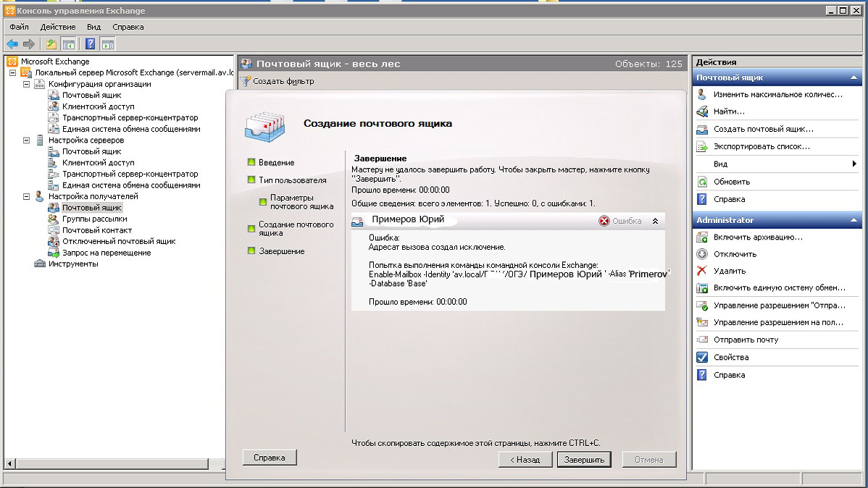Open the Вид submenu arrow
Image resolution: width=868 pixels, height=488 pixels.
[x=854, y=164]
